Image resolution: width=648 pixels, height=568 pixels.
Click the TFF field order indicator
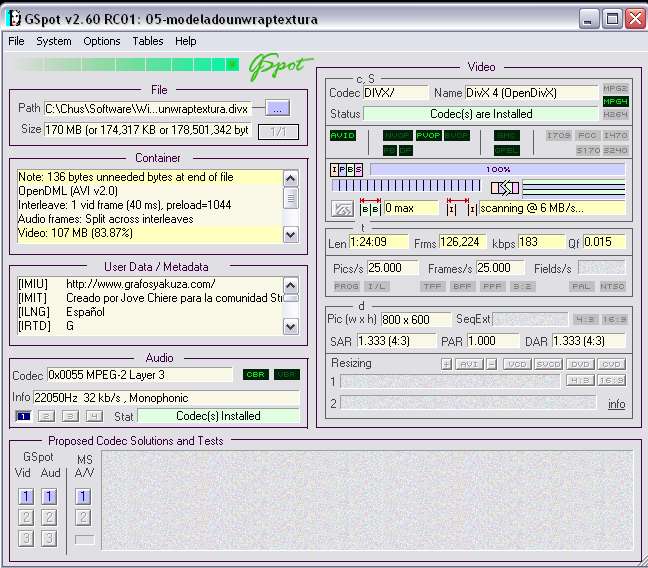(432, 286)
